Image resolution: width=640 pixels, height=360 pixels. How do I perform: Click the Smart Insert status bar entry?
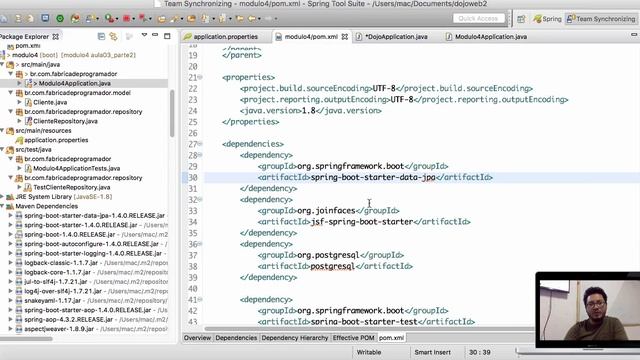tap(433, 352)
